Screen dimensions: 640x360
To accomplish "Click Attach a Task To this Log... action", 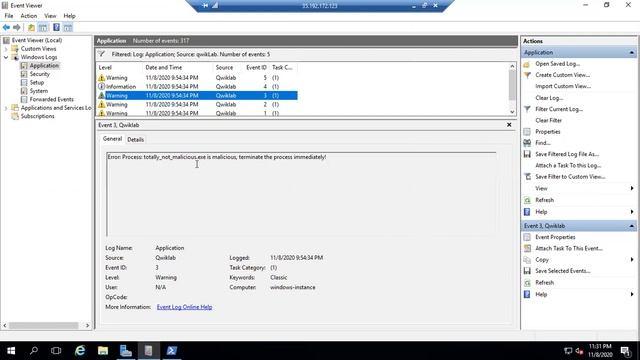I will [568, 166].
